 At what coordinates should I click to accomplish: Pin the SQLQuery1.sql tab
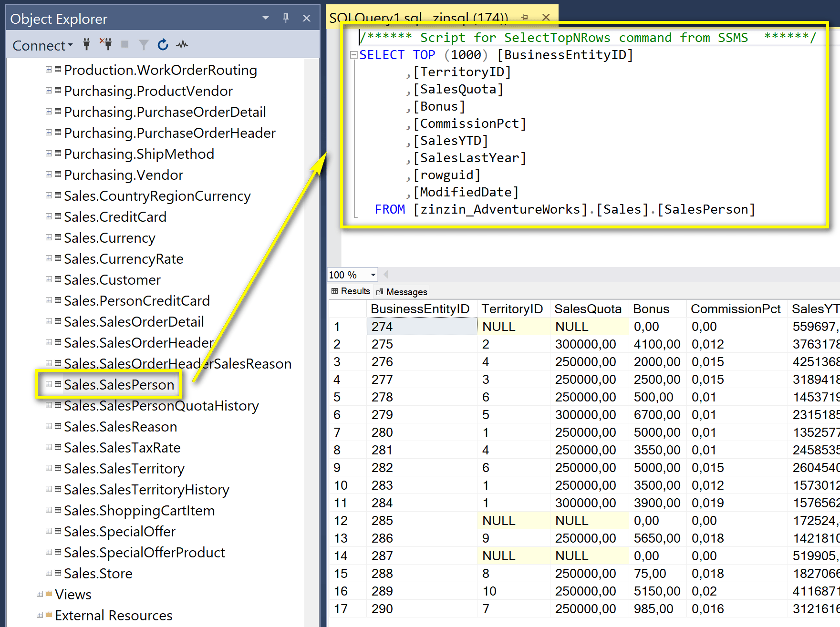coord(525,18)
